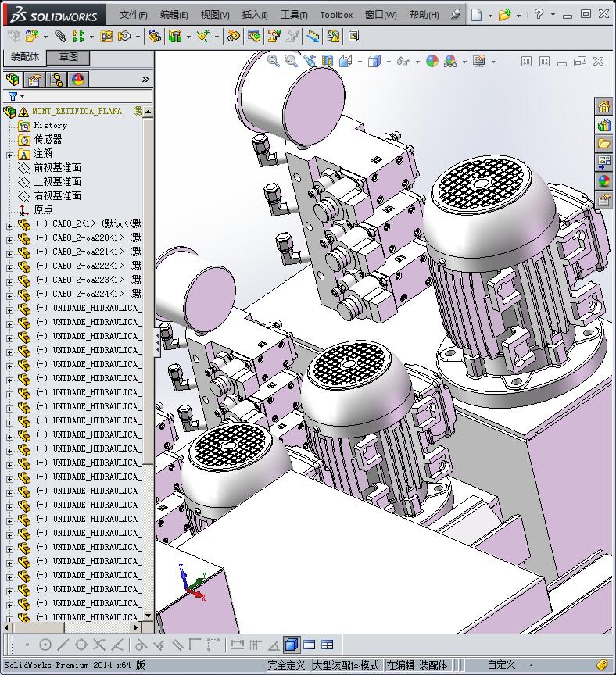Click the Smart Fasteners icon
The image size is (616, 675).
pyautogui.click(x=106, y=36)
